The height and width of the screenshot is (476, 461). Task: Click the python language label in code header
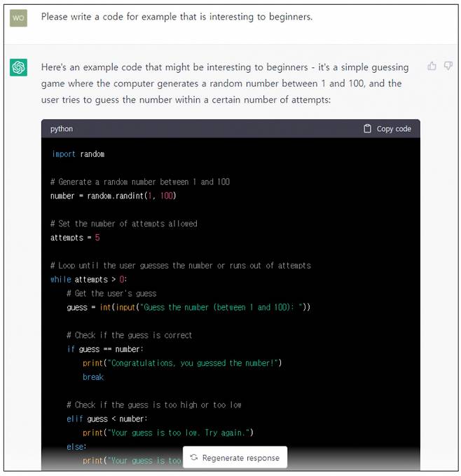(62, 129)
